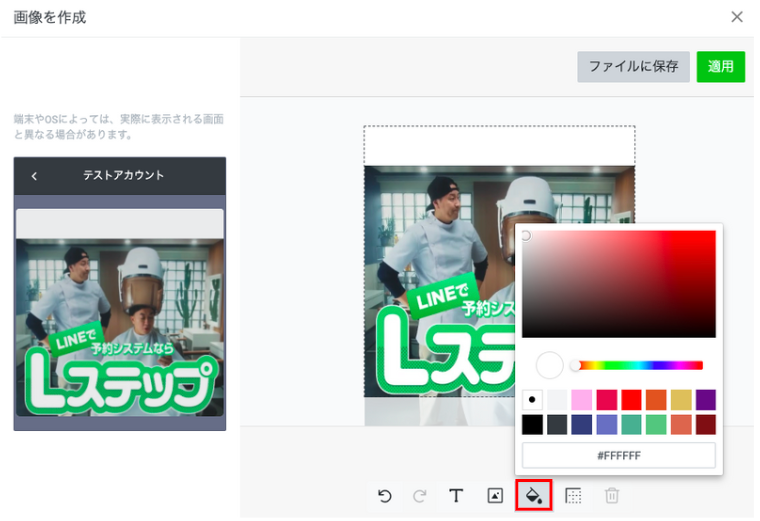Select the orange color swatch

pos(656,400)
